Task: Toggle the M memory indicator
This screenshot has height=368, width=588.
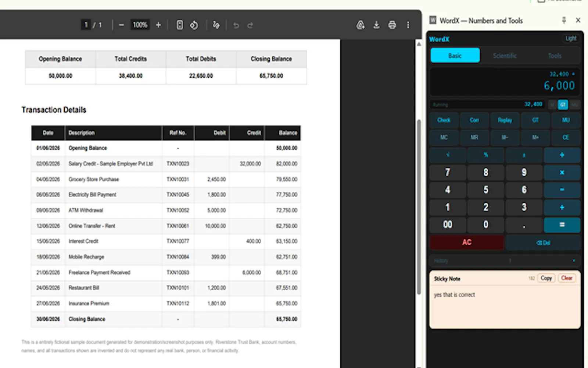Action: (552, 105)
